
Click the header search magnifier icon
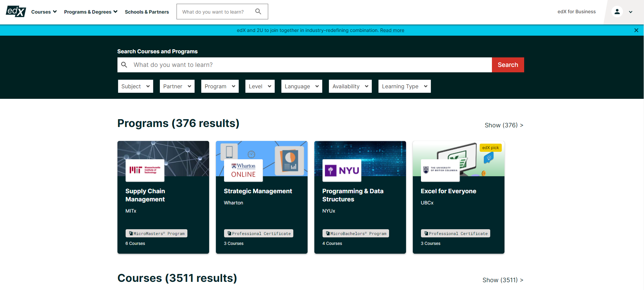tap(258, 12)
